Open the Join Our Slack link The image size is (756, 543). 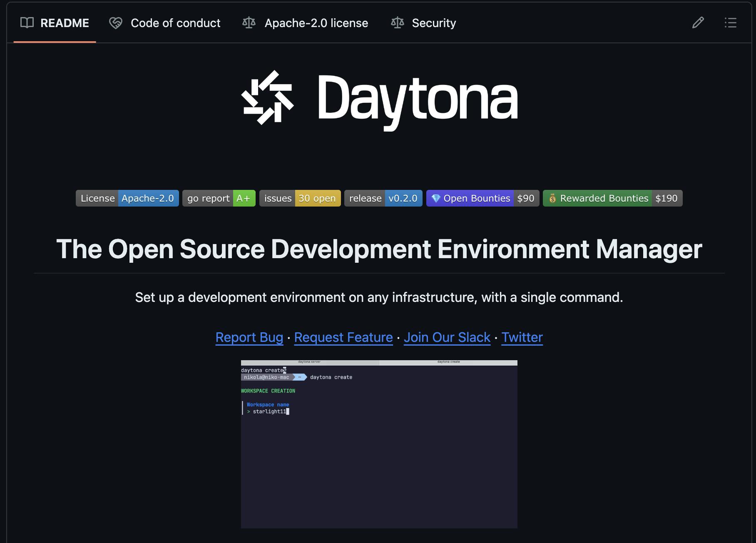447,337
